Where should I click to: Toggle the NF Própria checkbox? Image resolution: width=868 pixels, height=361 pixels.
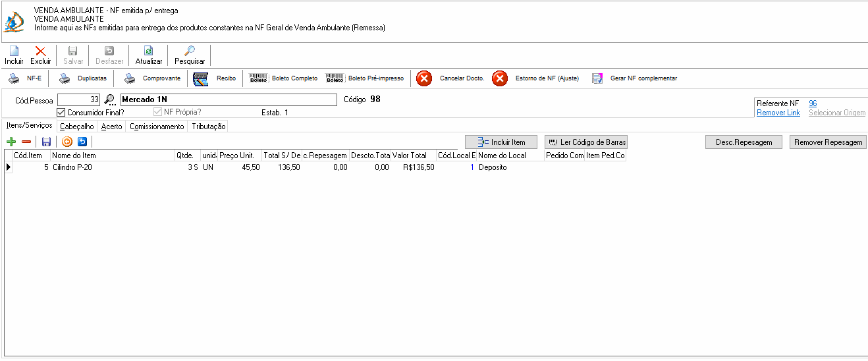pos(157,112)
